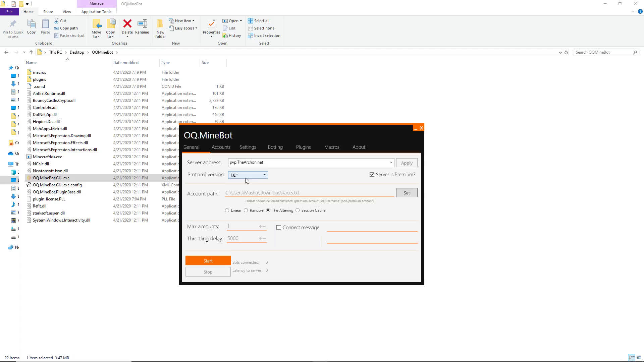Click the Throttling delay plus-minus stepper

[x=262, y=239]
